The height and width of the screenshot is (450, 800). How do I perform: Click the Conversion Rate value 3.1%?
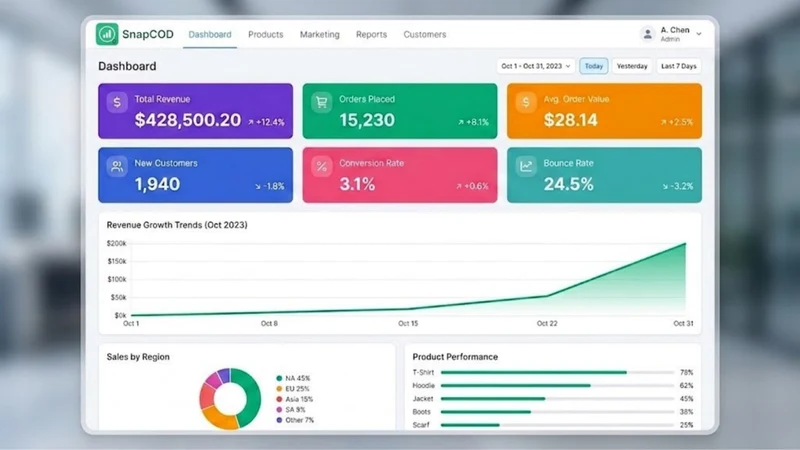pyautogui.click(x=357, y=185)
